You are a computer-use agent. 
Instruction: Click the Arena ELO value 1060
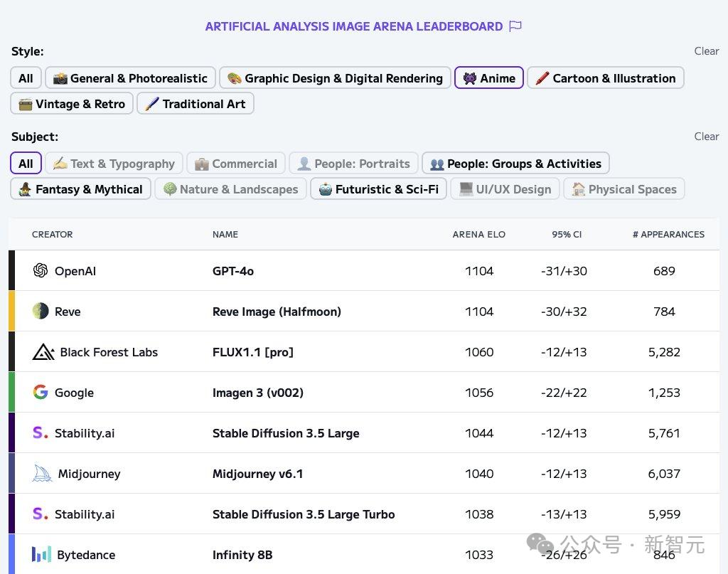point(479,353)
